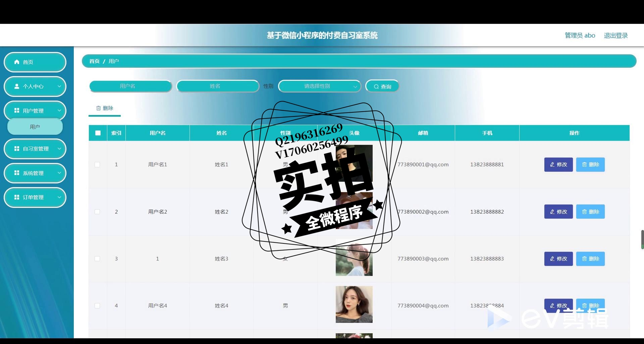Click trash icon in 姓名2 删除 button
Viewport: 644px width, 344px height.
584,212
